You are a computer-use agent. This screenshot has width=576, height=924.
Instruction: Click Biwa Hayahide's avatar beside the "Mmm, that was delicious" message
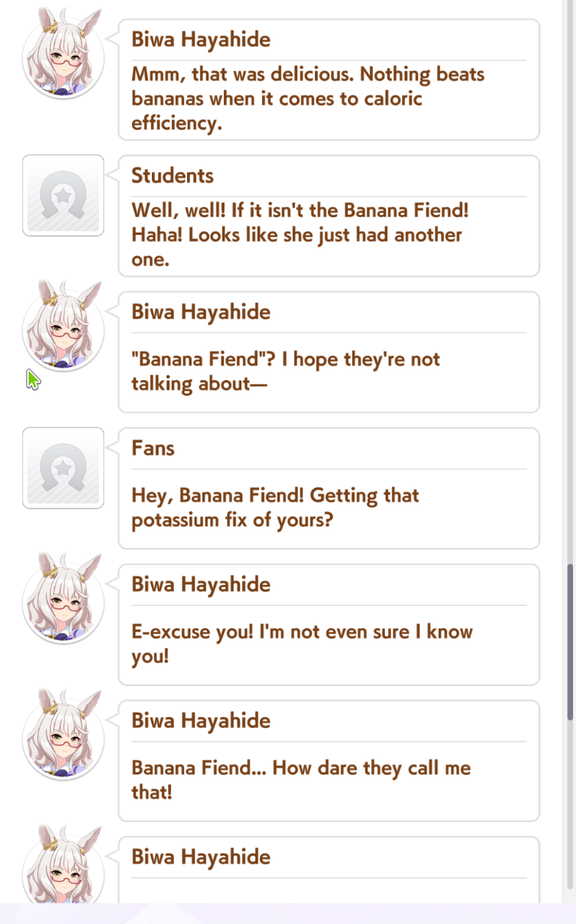click(x=63, y=58)
